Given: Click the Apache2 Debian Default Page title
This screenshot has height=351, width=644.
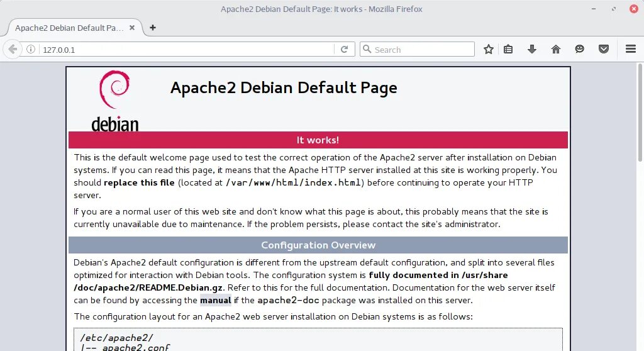Looking at the screenshot, I should [284, 88].
